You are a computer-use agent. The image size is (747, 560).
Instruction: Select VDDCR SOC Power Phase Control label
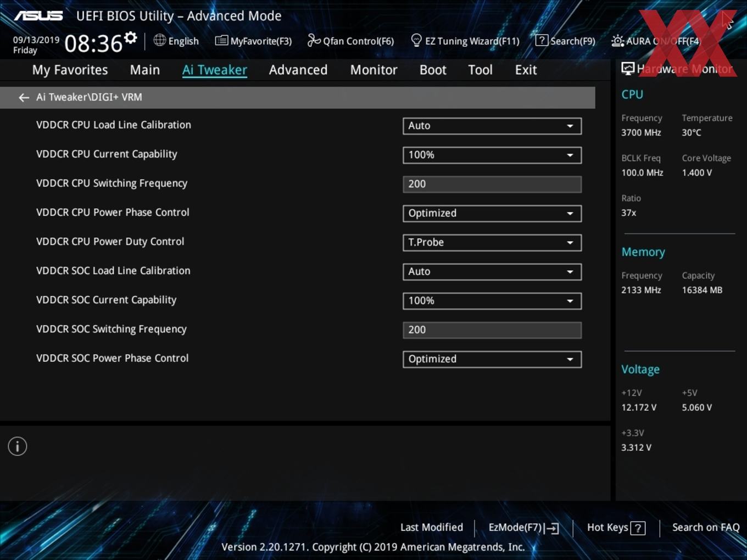[x=113, y=358]
